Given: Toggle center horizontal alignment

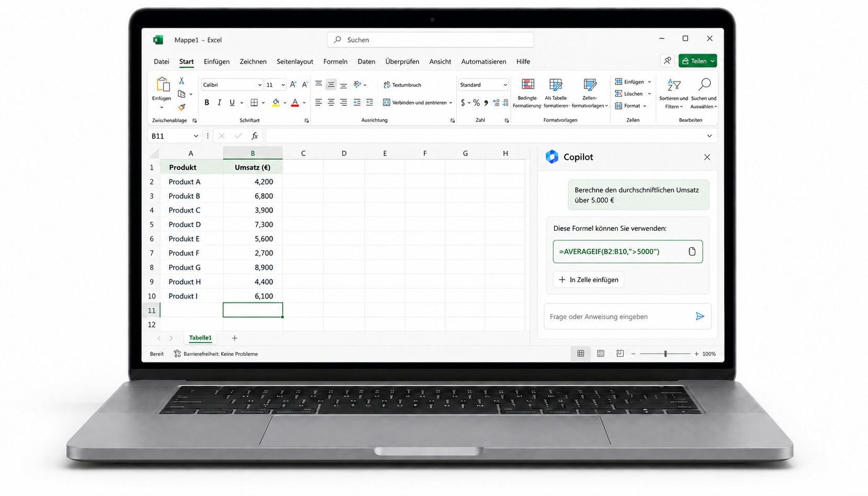Looking at the screenshot, I should [331, 103].
